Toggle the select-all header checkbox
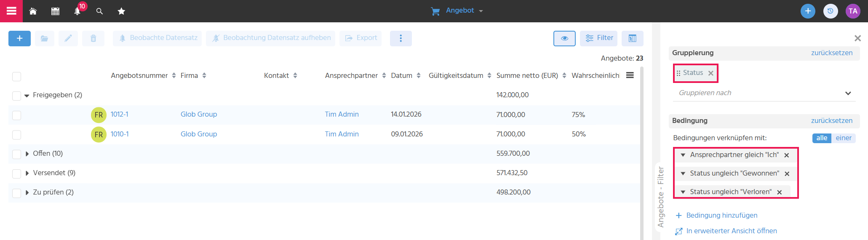868x240 pixels. pyautogui.click(x=17, y=76)
